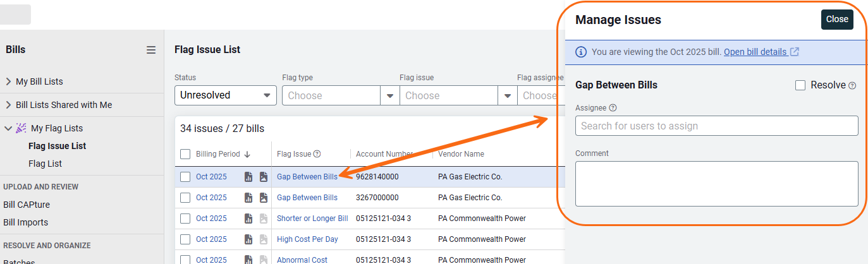Click in the Comment text box

click(716, 183)
